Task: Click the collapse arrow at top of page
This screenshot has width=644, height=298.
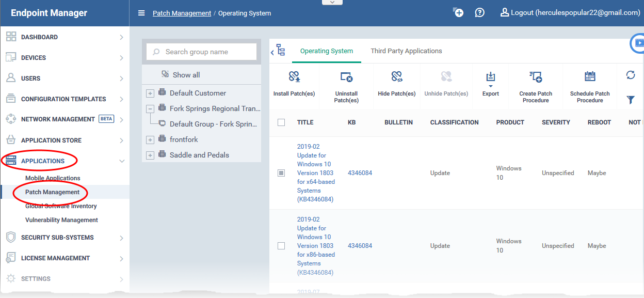Action: pyautogui.click(x=332, y=3)
